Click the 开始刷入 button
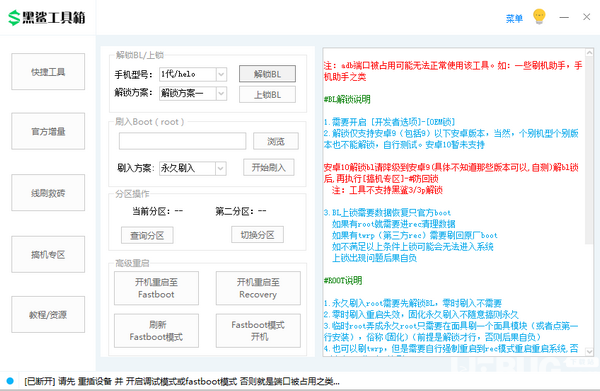 (269, 167)
